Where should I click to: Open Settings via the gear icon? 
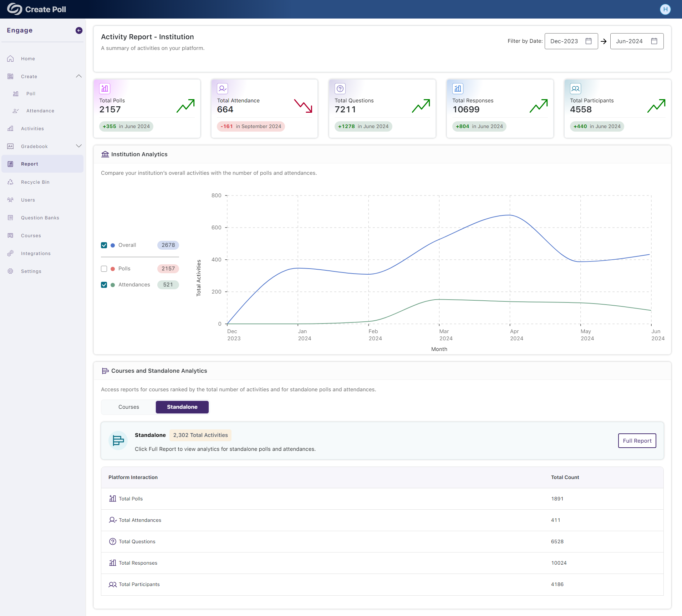coord(10,271)
